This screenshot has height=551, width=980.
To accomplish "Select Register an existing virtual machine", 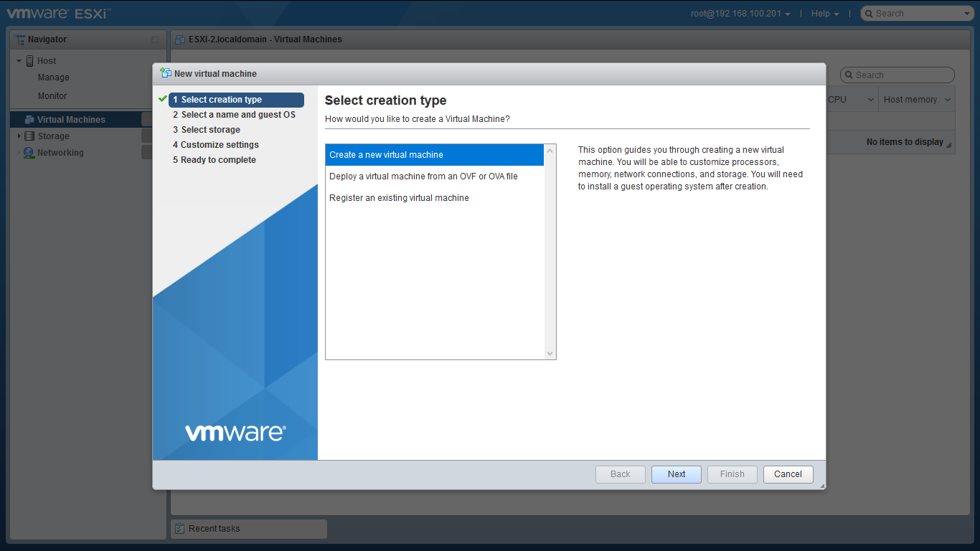I will [399, 198].
